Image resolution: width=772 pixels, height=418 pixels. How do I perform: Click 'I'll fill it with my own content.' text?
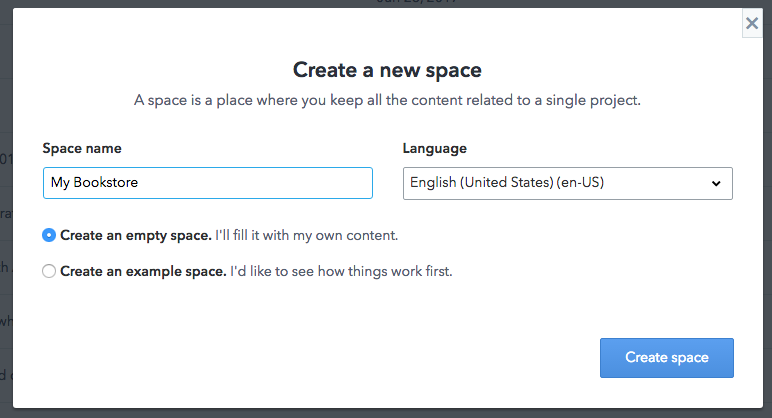click(x=306, y=235)
